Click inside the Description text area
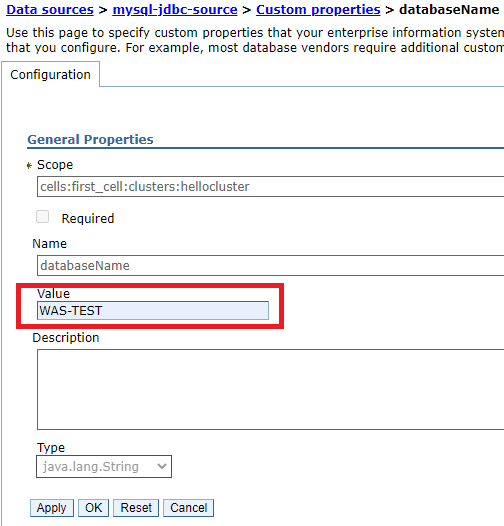 pyautogui.click(x=270, y=389)
